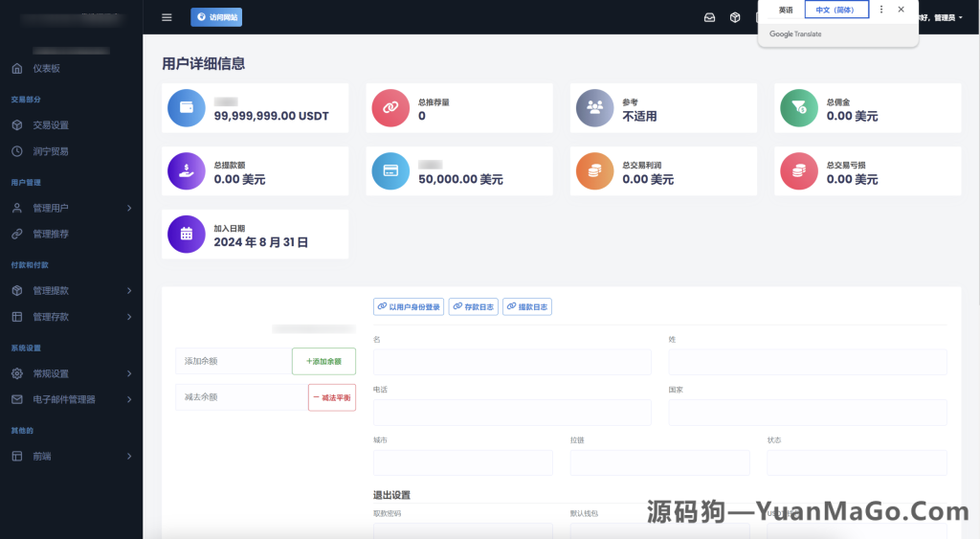The height and width of the screenshot is (539, 980).
Task: Click blue credit card icon on 50,000.00 card
Action: (390, 170)
